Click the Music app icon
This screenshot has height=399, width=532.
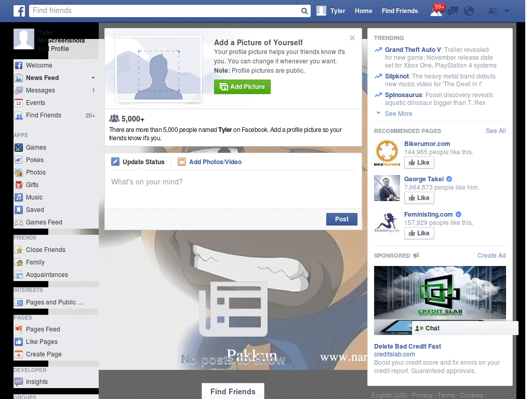coord(19,197)
